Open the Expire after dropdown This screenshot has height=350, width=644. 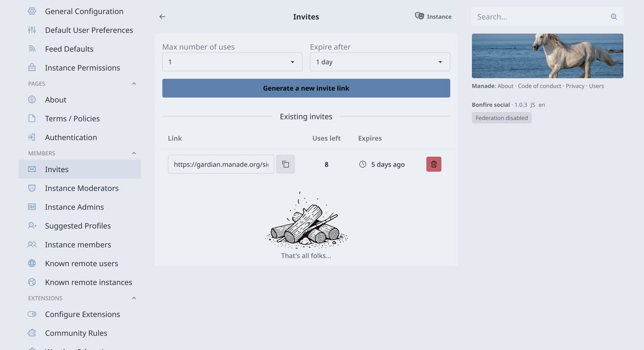point(380,62)
